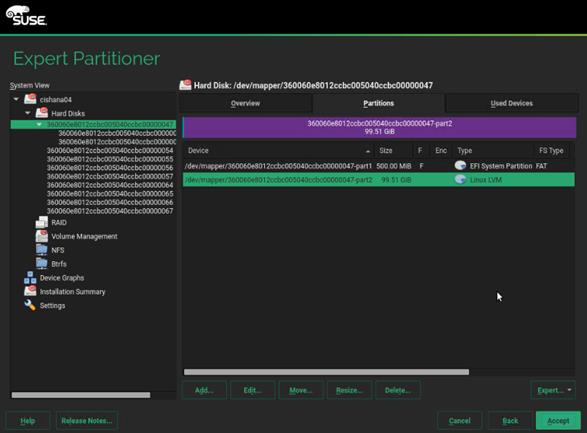The image size is (587, 433).
Task: Select the part2 99.51 GiB table row
Action: click(x=378, y=180)
